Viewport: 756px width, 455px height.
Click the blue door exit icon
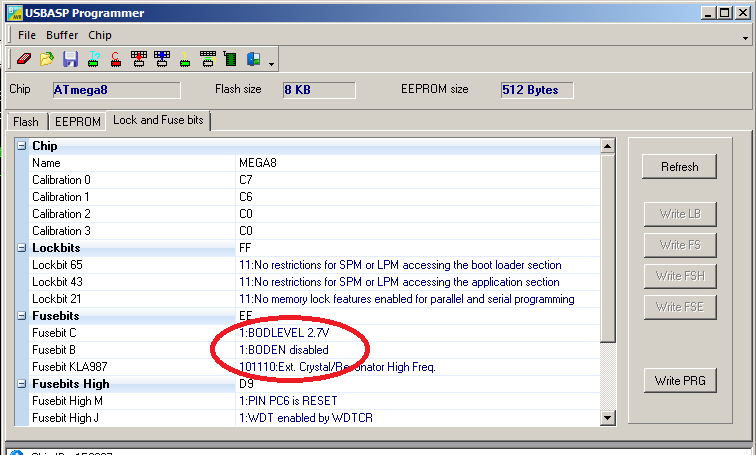point(254,59)
